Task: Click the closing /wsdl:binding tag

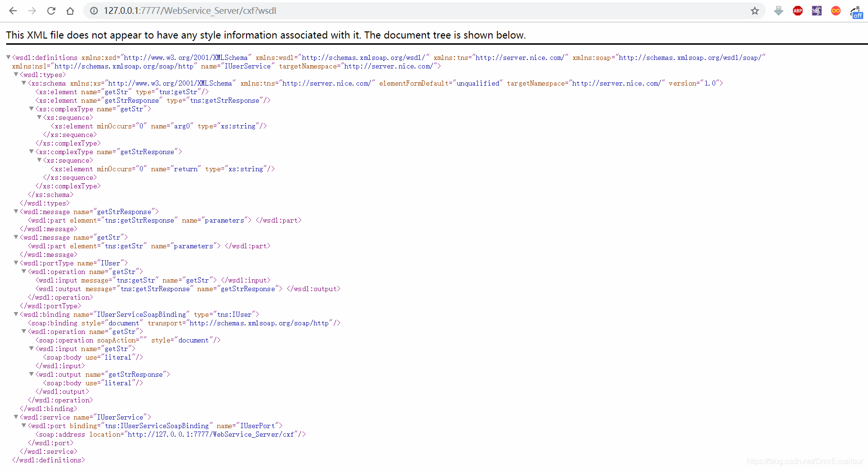Action: point(49,409)
